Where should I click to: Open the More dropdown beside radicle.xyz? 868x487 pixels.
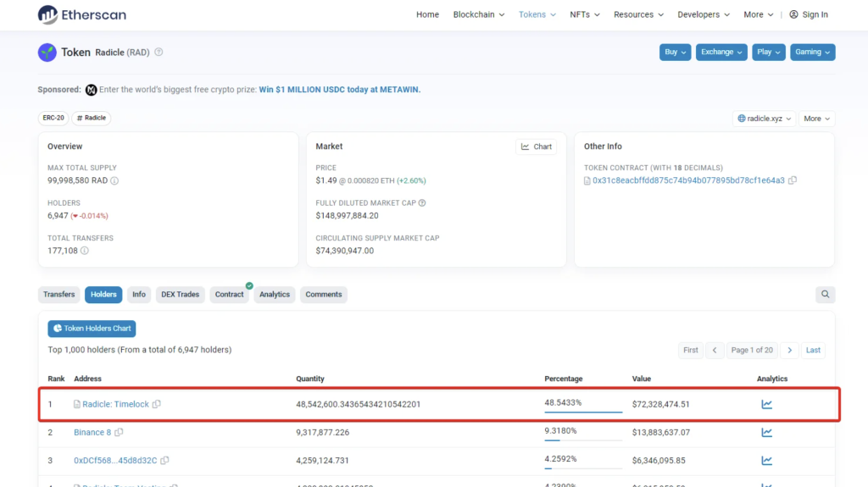pos(816,119)
